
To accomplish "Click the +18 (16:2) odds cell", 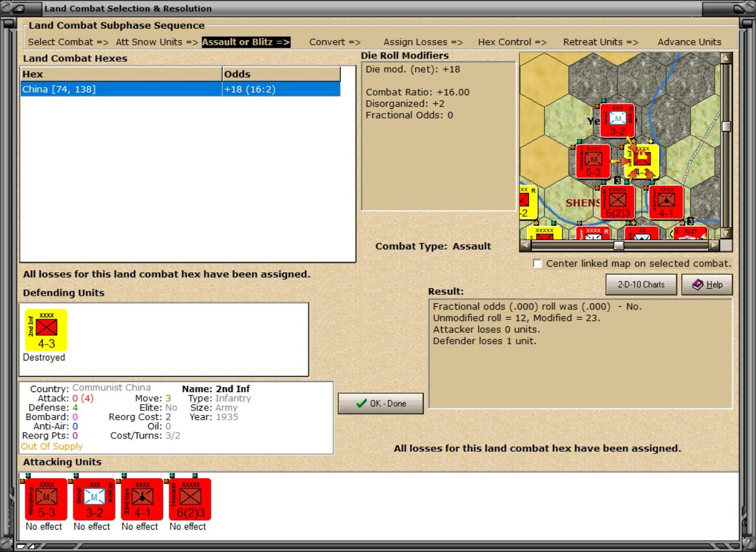I will tap(281, 89).
